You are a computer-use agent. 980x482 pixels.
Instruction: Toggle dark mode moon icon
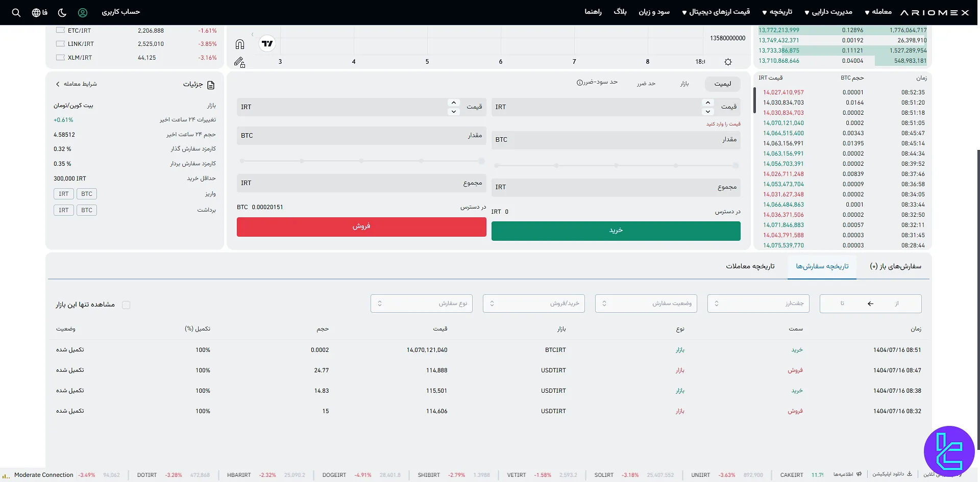(62, 12)
